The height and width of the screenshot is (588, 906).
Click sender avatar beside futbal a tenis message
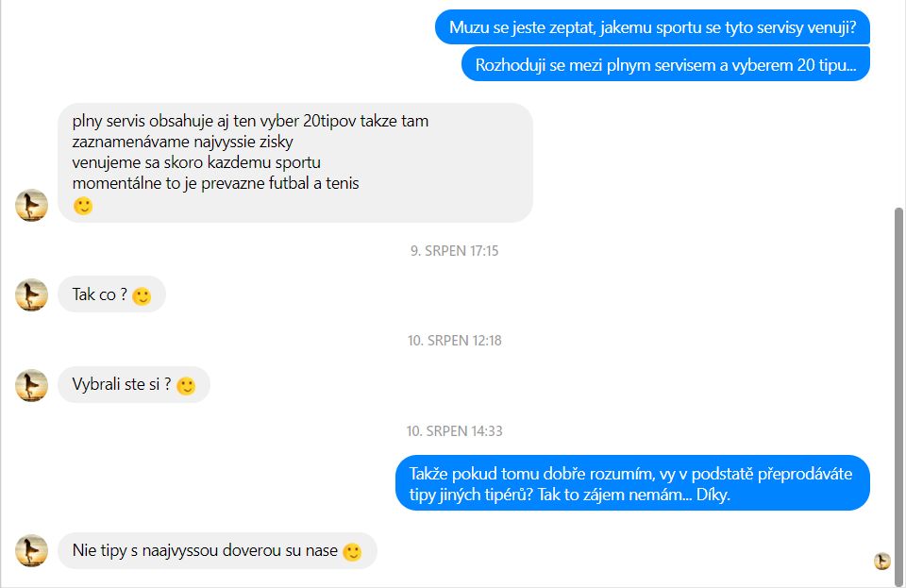pyautogui.click(x=31, y=205)
